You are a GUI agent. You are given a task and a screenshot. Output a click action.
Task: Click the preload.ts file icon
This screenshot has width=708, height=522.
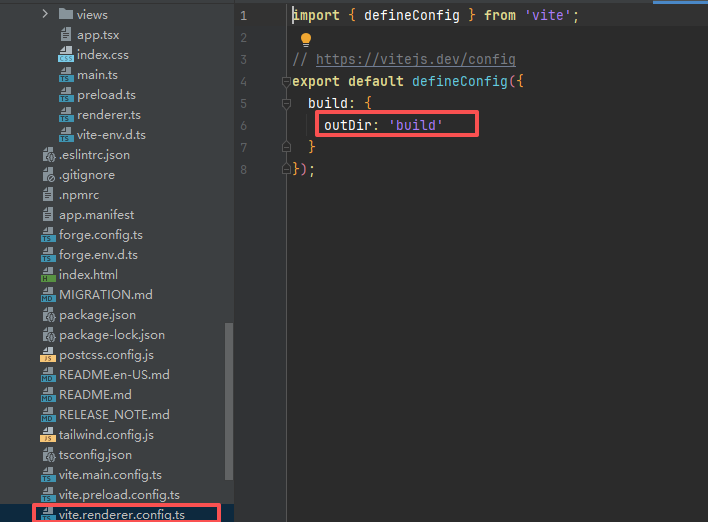[x=66, y=94]
